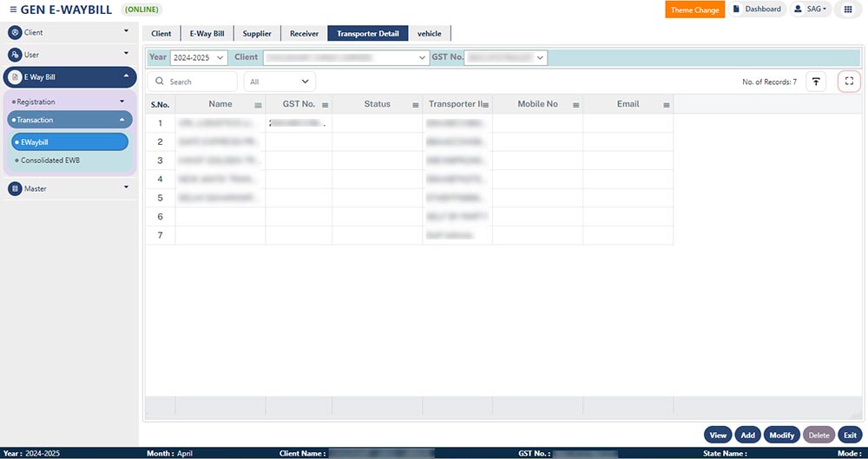The image size is (868, 459).
Task: Open the All filter dropdown
Action: click(279, 82)
